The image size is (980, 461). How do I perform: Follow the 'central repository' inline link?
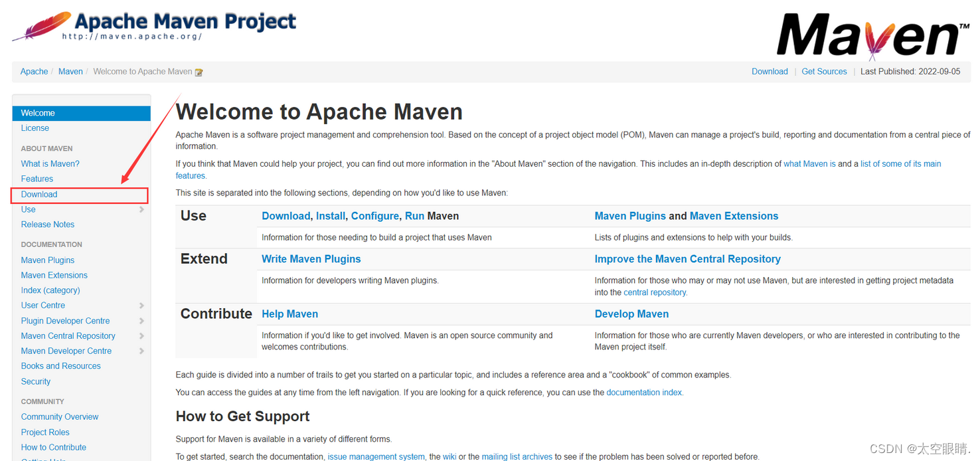(655, 292)
